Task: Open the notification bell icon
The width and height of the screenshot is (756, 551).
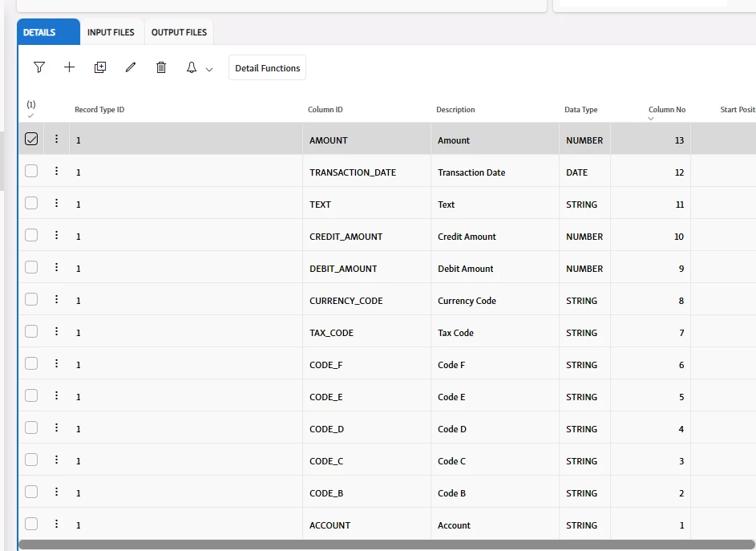Action: pyautogui.click(x=192, y=67)
